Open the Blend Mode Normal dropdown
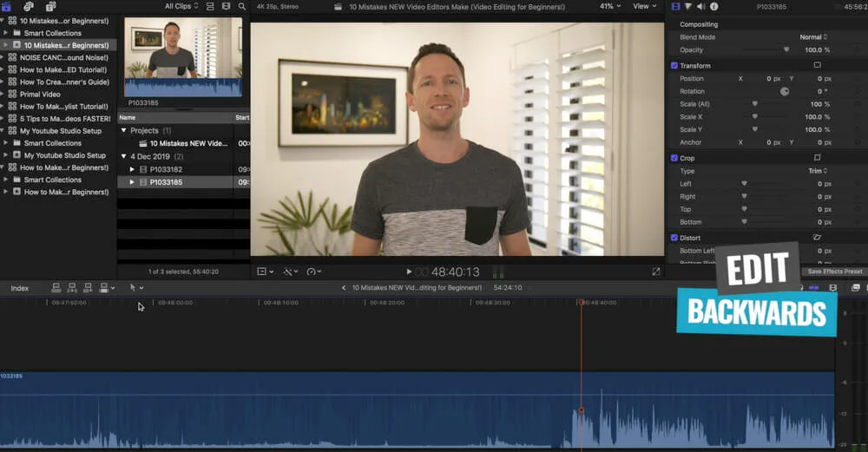 (x=813, y=37)
